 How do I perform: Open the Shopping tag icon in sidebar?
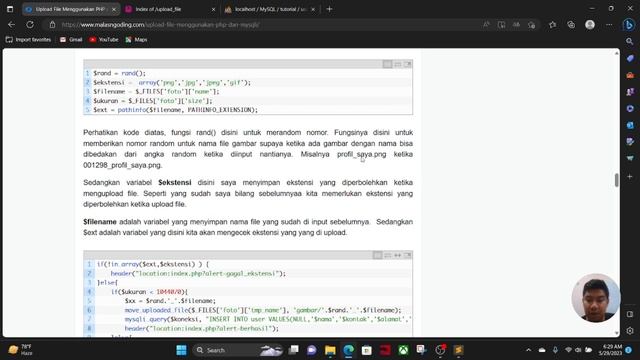coord(630,58)
